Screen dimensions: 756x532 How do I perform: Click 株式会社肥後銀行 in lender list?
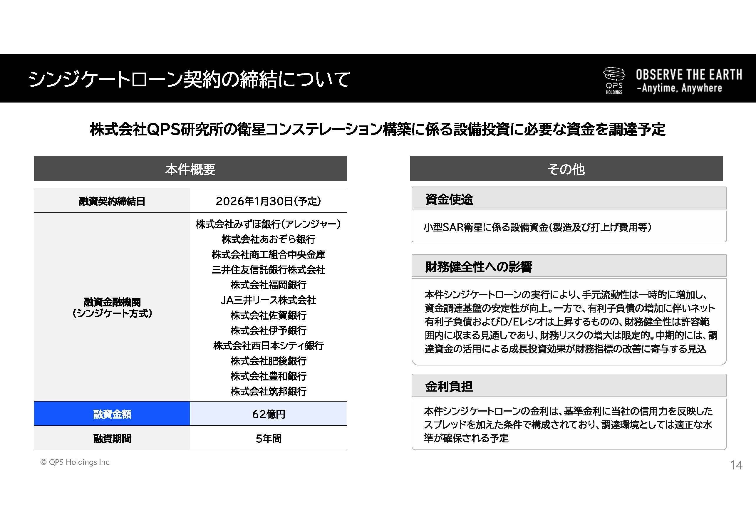pyautogui.click(x=268, y=361)
